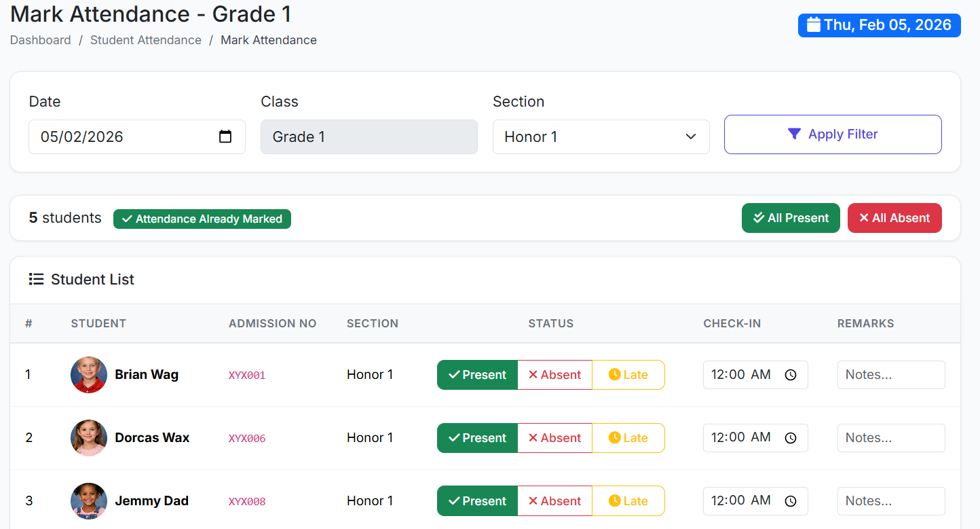Open the Section dropdown showing Honor 1
The width and height of the screenshot is (980, 529).
(601, 136)
